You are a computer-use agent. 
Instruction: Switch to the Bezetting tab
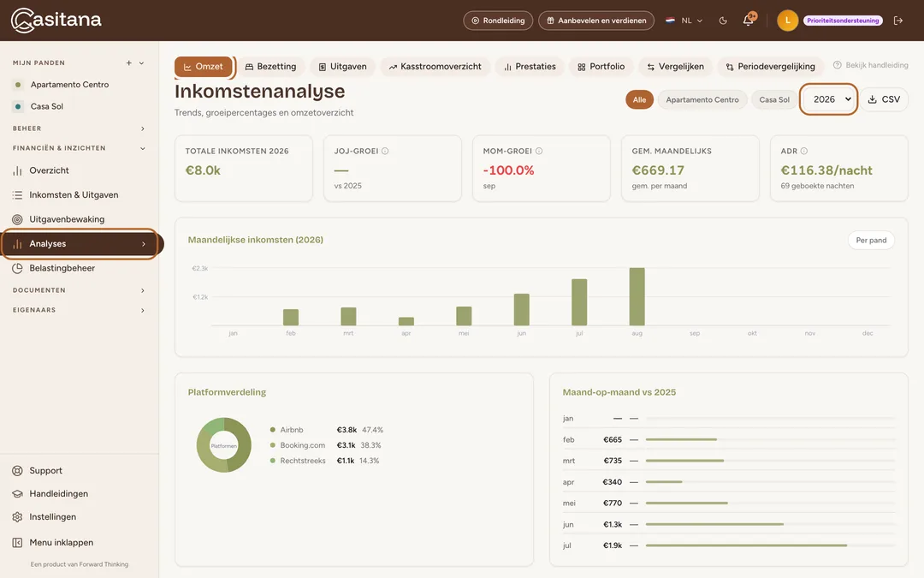coord(270,67)
